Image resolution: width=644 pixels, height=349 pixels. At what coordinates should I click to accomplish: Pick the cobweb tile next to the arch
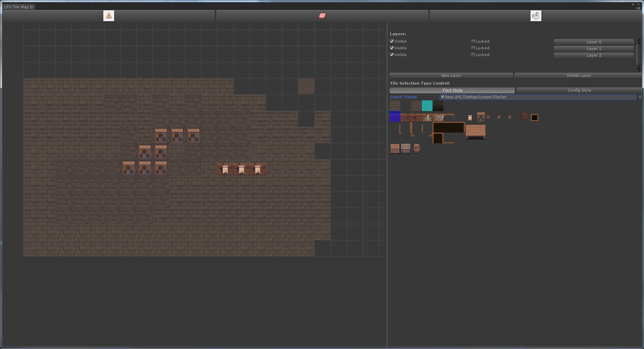pyautogui.click(x=438, y=118)
